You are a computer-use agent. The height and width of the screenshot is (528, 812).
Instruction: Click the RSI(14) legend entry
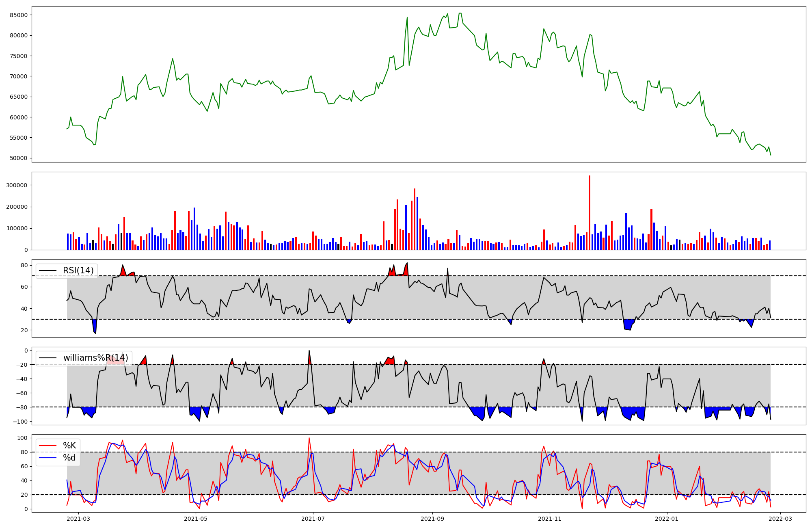click(78, 270)
